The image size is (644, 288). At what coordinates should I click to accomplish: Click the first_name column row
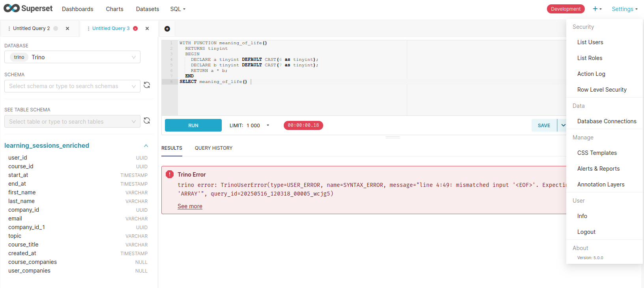click(x=78, y=192)
